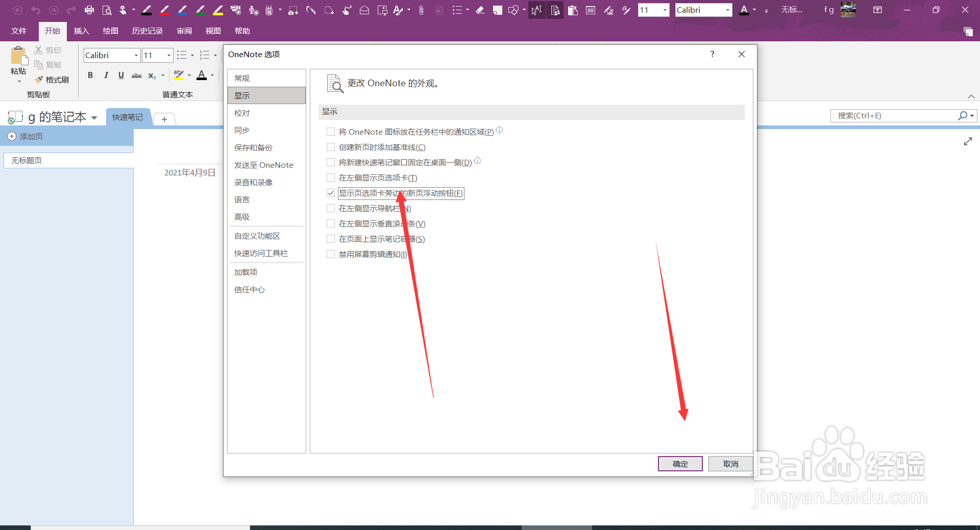980x530 pixels.
Task: Expand the bullet list style dropdown in the ribbon
Action: coord(192,55)
